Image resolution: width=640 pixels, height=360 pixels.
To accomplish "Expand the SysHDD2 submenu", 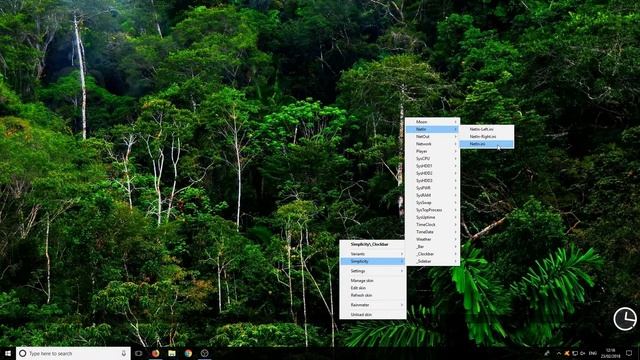I will pos(432,173).
